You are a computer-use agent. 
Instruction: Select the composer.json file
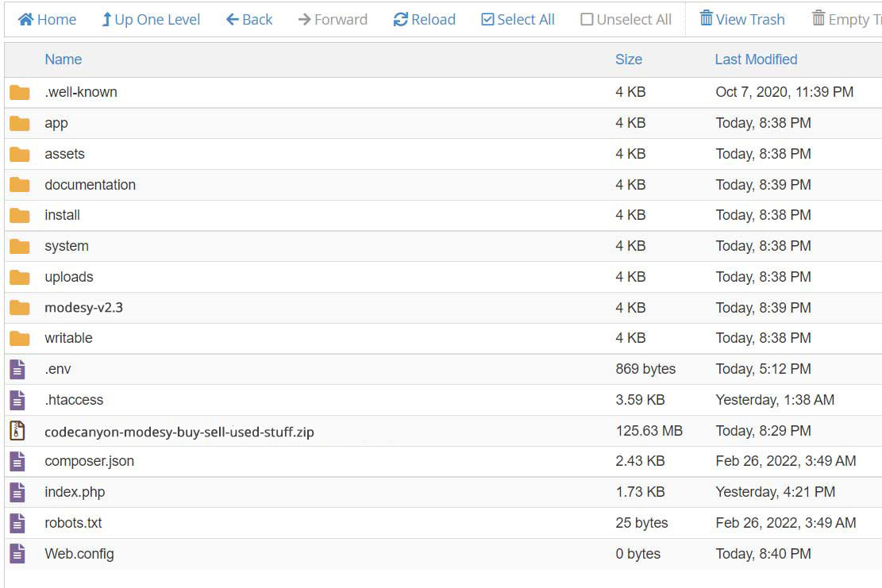click(x=89, y=461)
